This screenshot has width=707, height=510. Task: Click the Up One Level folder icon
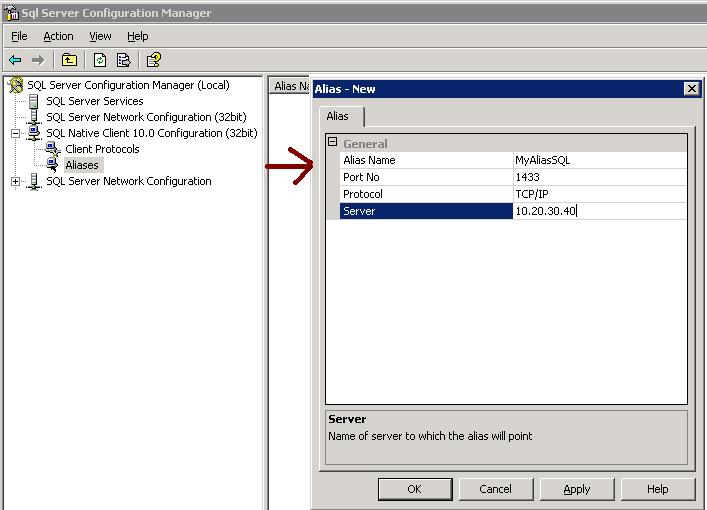68,60
